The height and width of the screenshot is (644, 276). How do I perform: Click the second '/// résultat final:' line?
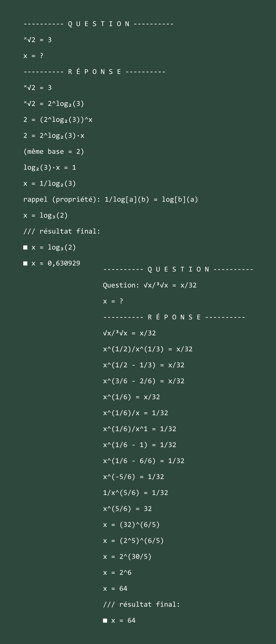[x=142, y=604]
